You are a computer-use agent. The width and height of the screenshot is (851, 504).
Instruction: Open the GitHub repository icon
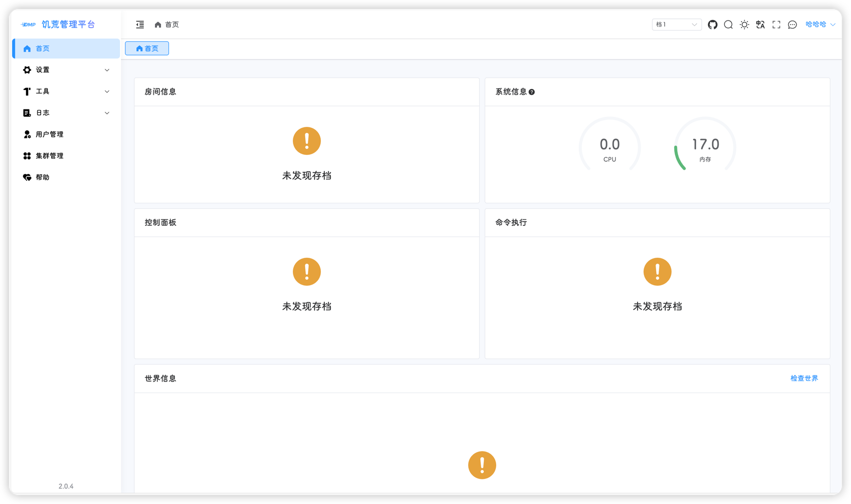pyautogui.click(x=713, y=24)
